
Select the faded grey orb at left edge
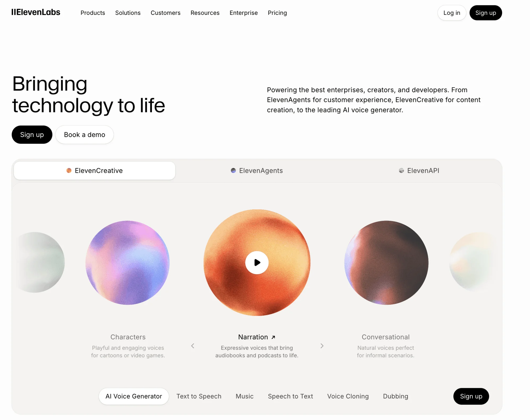click(40, 262)
